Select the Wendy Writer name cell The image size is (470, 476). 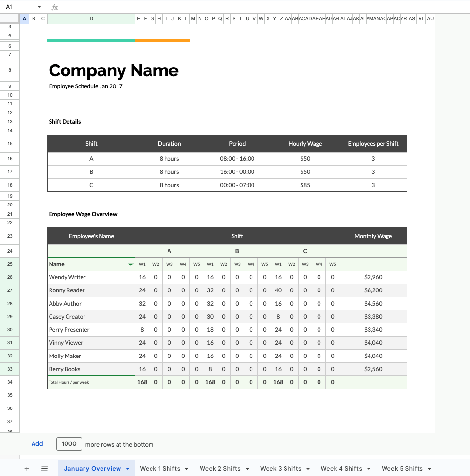coord(91,277)
